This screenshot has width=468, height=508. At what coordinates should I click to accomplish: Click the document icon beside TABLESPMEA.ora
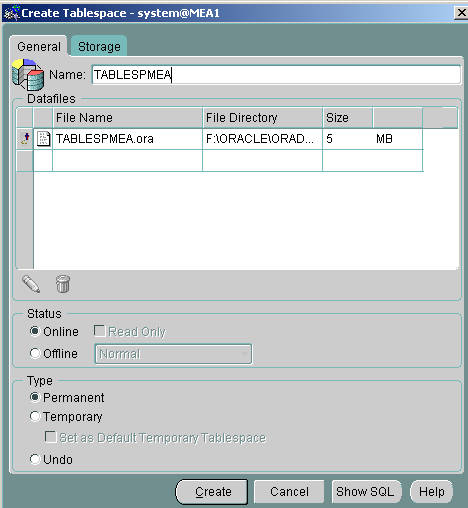click(x=43, y=139)
